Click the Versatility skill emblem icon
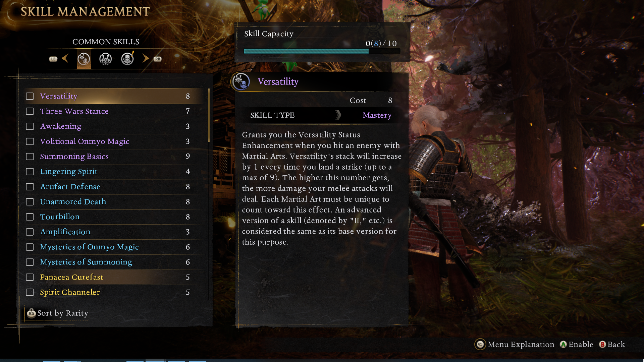This screenshot has height=362, width=644. click(241, 81)
